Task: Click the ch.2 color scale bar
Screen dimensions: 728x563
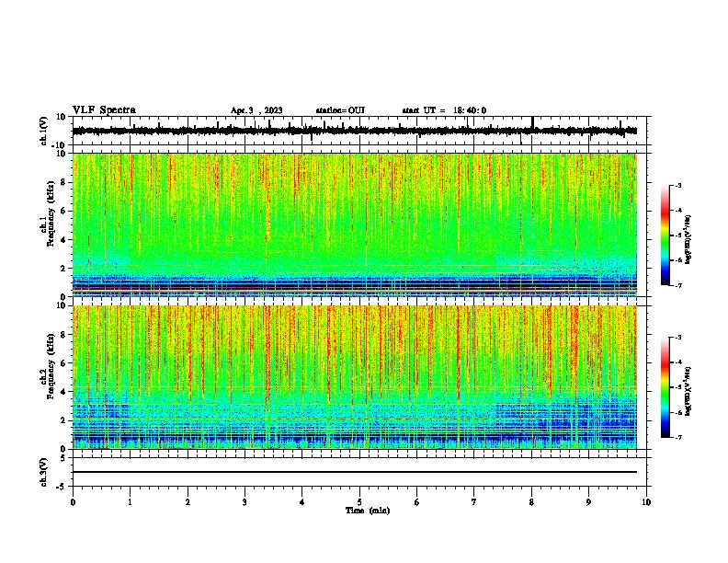Action: [665, 387]
